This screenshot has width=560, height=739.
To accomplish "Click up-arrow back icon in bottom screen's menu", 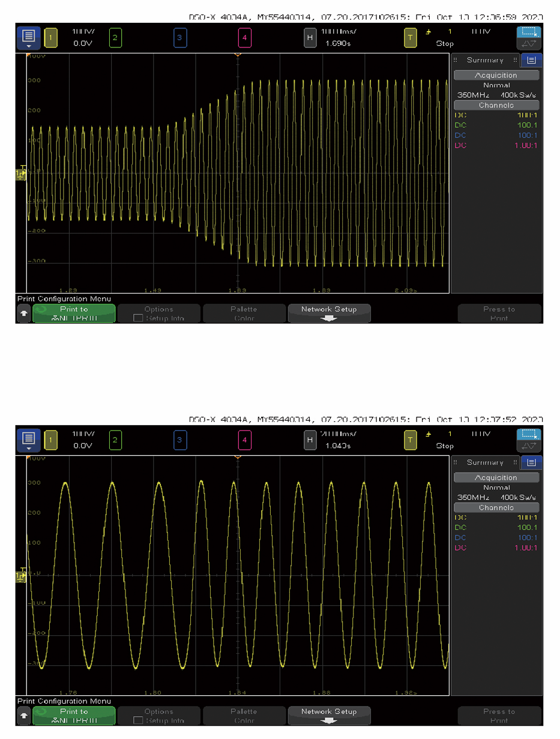I will click(x=23, y=715).
